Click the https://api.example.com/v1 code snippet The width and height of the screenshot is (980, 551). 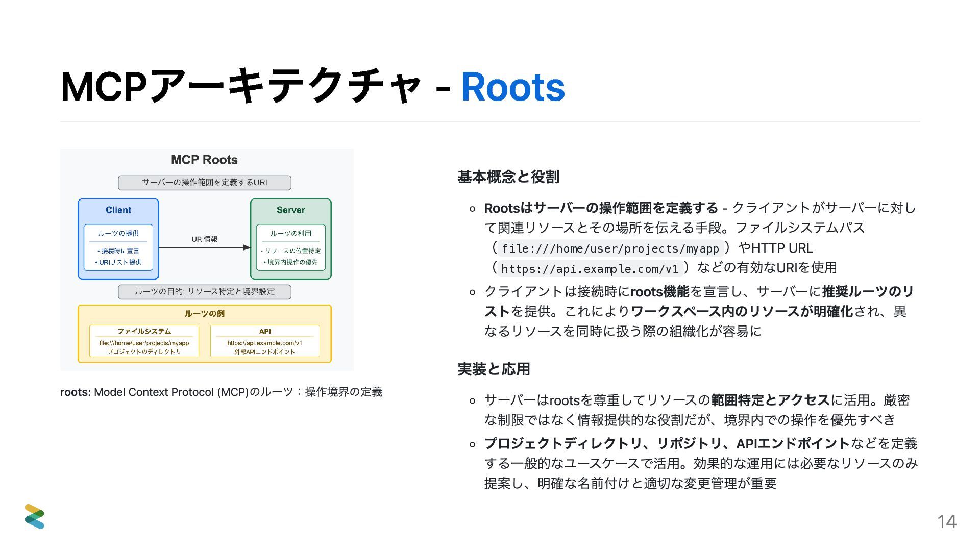coord(590,268)
